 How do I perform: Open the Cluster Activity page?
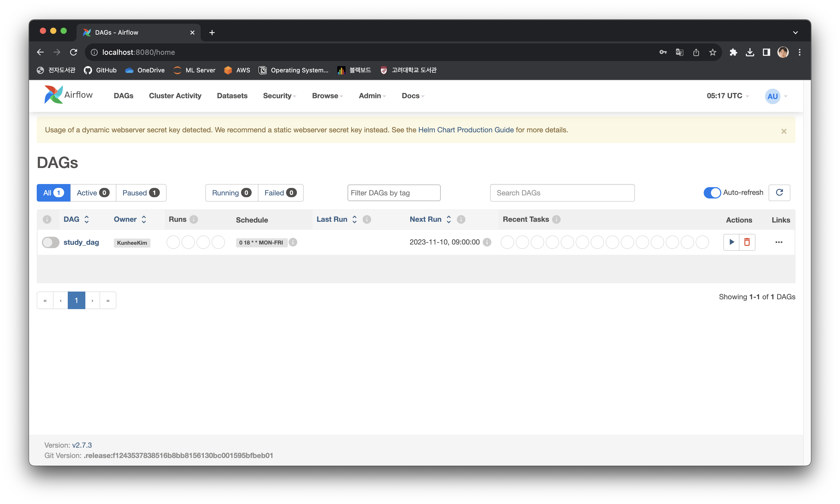[x=175, y=96]
